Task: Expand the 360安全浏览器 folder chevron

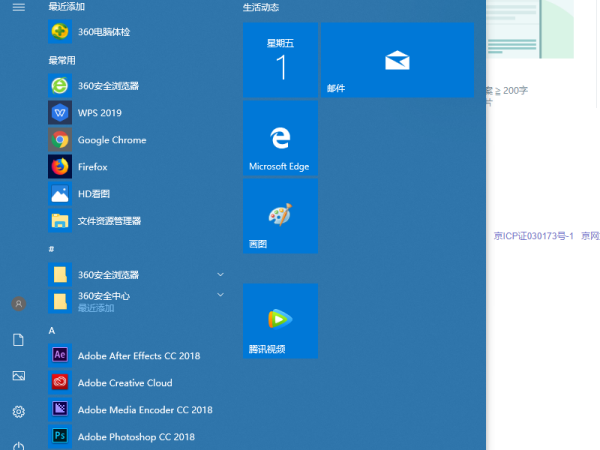Action: (x=220, y=274)
